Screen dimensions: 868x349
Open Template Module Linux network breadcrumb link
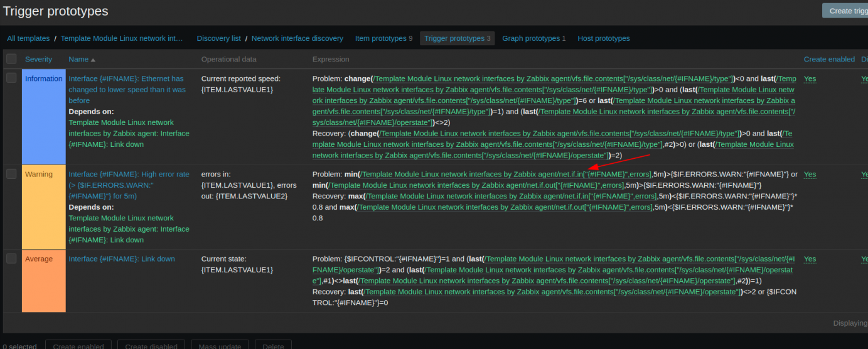click(x=122, y=38)
